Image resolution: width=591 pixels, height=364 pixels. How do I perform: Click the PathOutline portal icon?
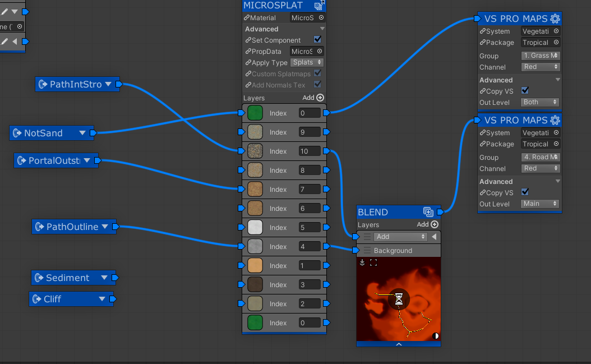point(39,227)
